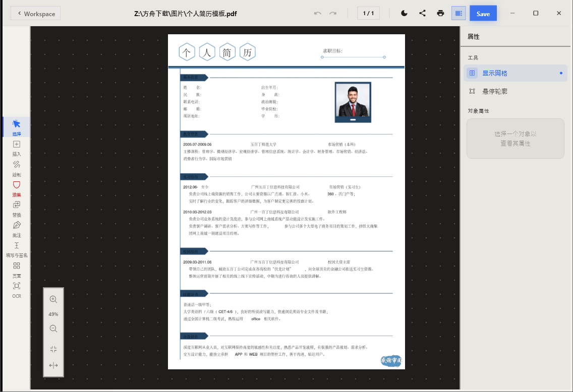This screenshot has width=573, height=392.
Task: Click the 属性 panel heading
Action: [474, 36]
